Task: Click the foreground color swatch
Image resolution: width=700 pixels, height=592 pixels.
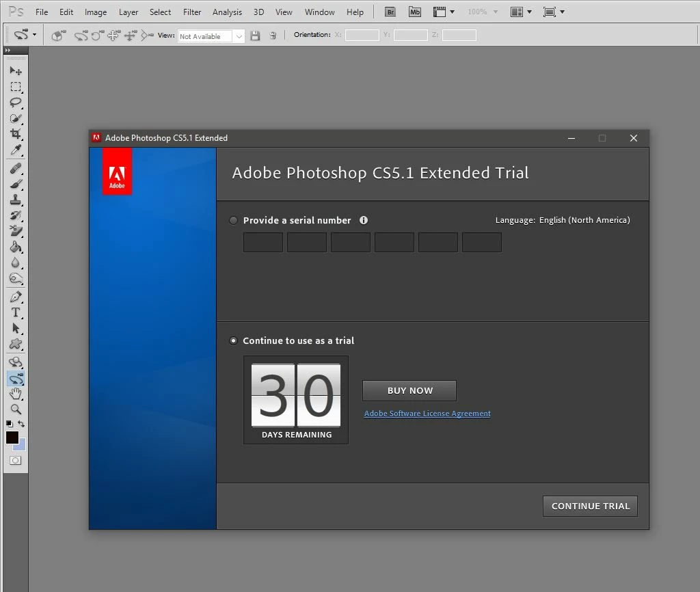Action: tap(12, 437)
